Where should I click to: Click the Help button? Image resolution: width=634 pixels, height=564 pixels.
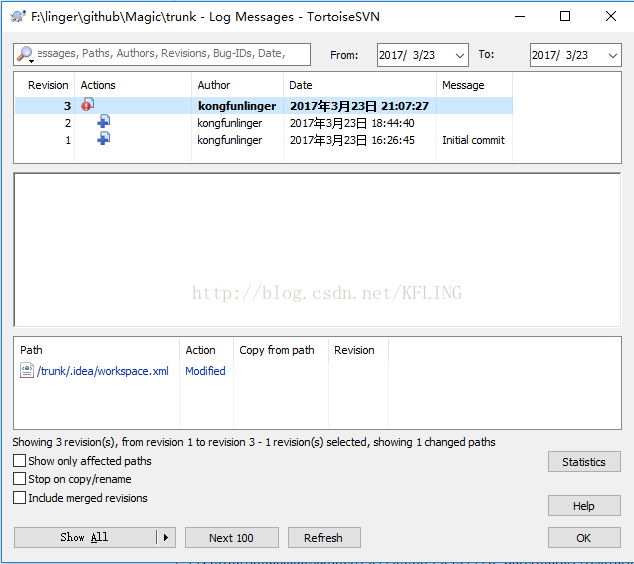pyautogui.click(x=584, y=506)
